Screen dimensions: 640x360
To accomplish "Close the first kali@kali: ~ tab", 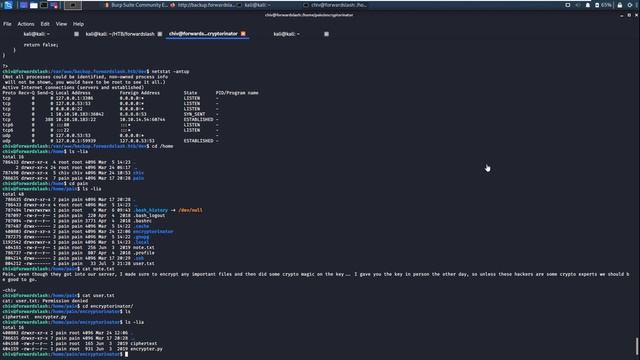I will pyautogui.click(x=76, y=34).
